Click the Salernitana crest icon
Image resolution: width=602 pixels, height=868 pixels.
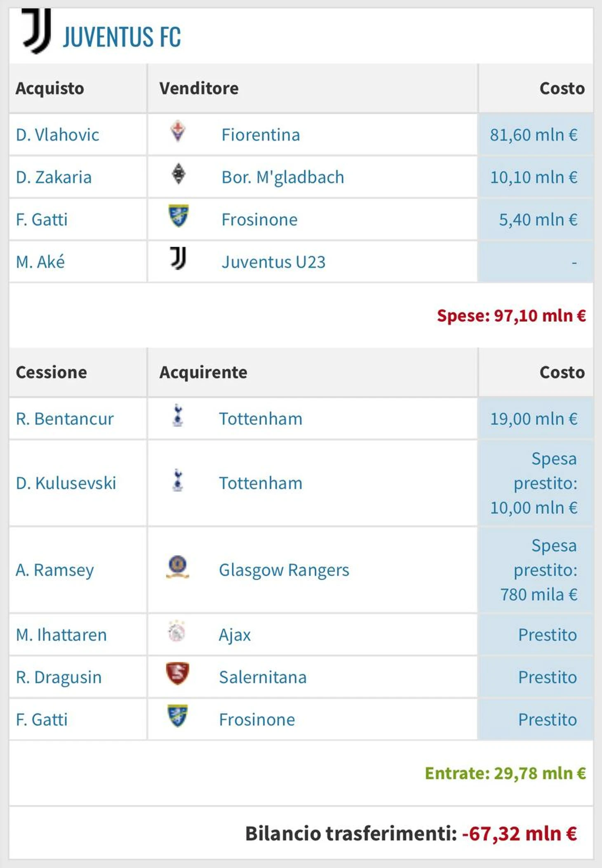tap(178, 673)
